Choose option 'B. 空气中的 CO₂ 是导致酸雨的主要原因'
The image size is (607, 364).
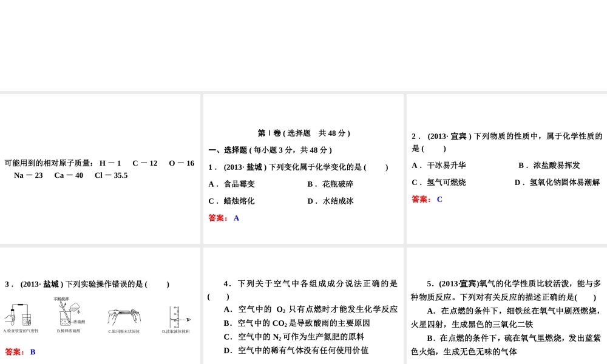point(297,323)
